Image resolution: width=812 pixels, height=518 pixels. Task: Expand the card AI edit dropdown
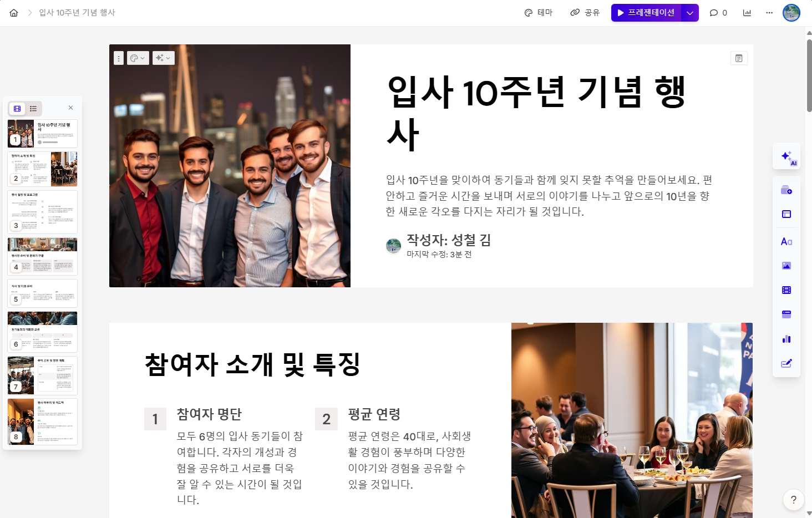tap(164, 58)
